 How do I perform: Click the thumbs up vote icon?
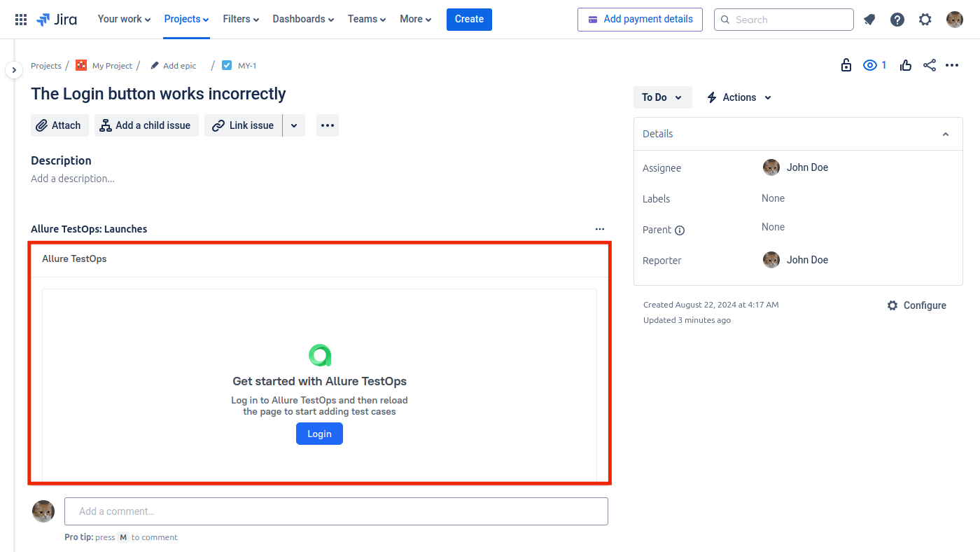(x=906, y=65)
